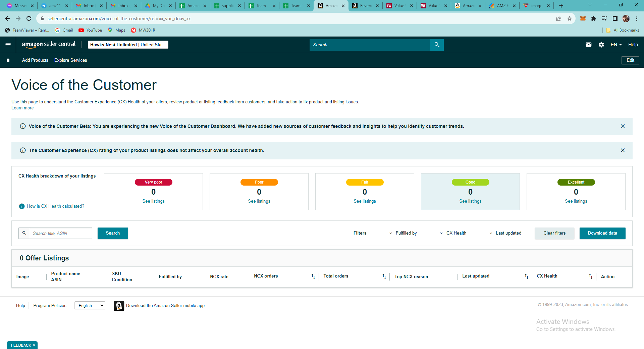Open the Maps bookmark
The width and height of the screenshot is (644, 349).
(116, 30)
